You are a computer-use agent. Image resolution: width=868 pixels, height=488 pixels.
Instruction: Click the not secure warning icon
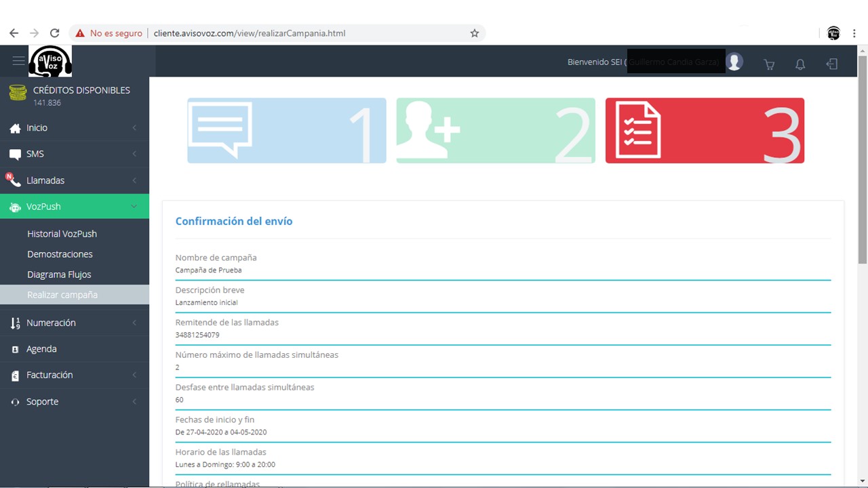coord(80,33)
